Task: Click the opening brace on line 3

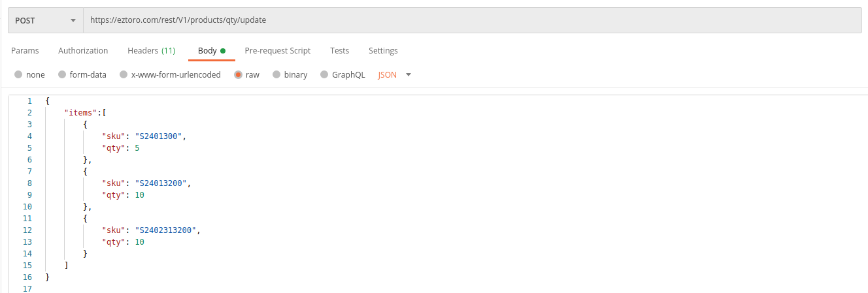Action: 85,125
